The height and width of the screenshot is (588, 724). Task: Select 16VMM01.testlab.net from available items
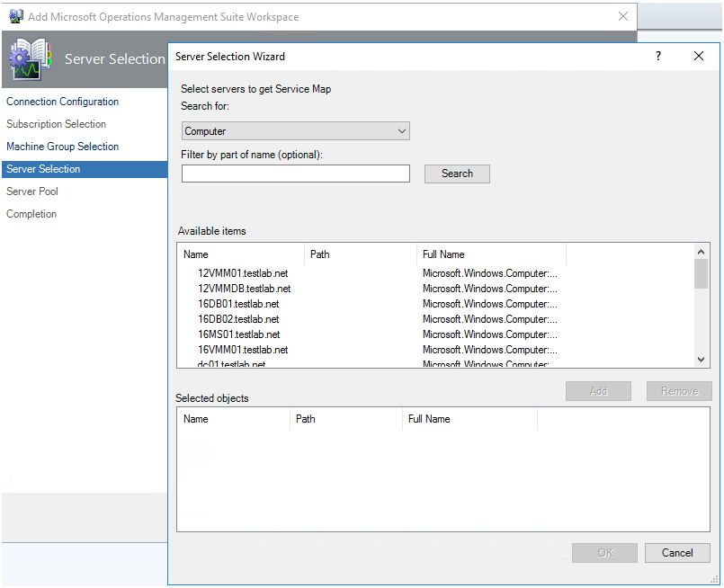[243, 350]
